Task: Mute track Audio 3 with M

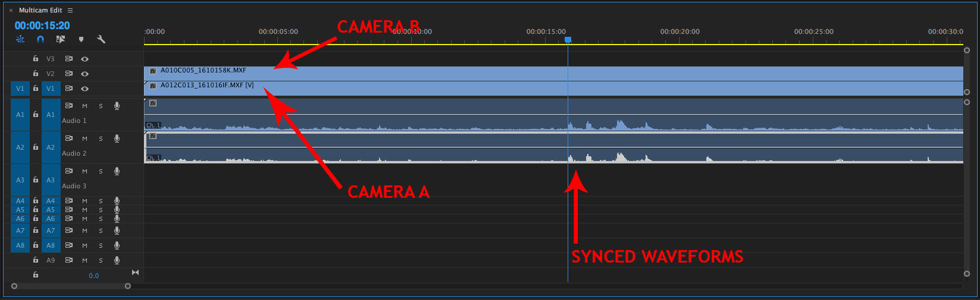Action: point(84,171)
